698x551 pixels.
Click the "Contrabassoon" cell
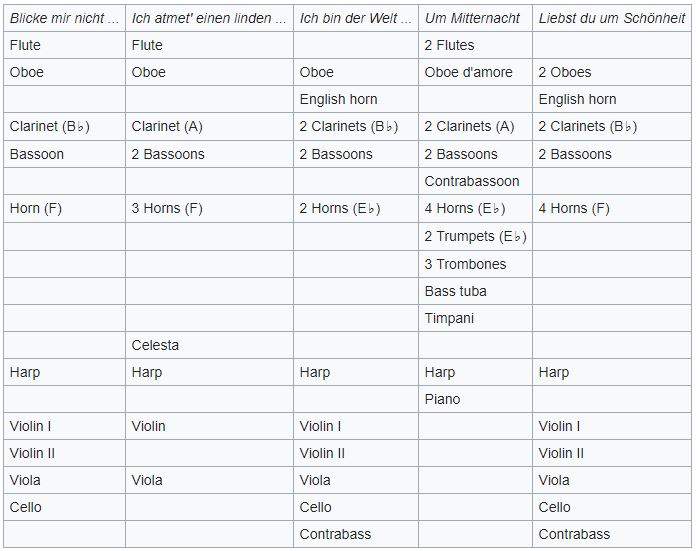471,181
